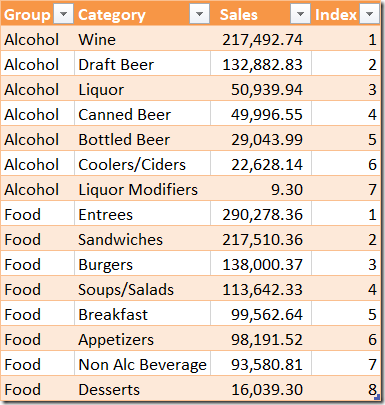The image size is (385, 405).
Task: Select the Coolers/Ciders category cell
Action: pos(142,164)
